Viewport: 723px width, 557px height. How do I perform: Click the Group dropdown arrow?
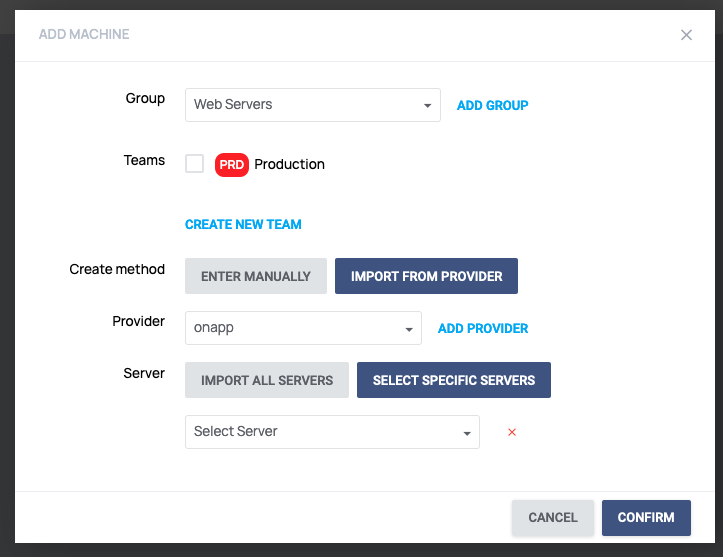(427, 106)
